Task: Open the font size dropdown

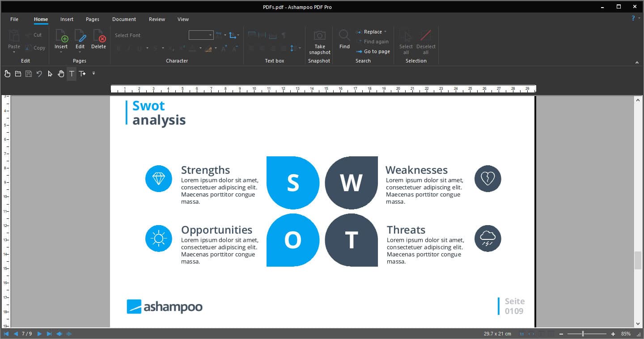Action: [210, 35]
